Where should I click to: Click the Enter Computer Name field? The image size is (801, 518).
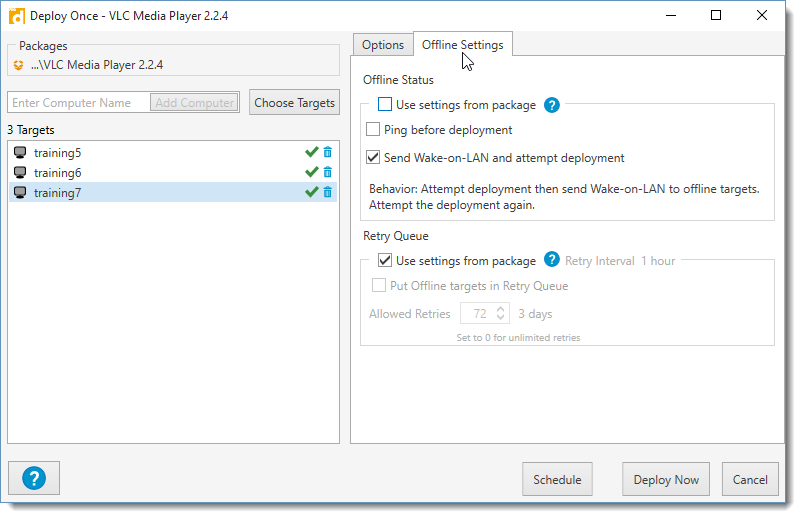point(78,103)
